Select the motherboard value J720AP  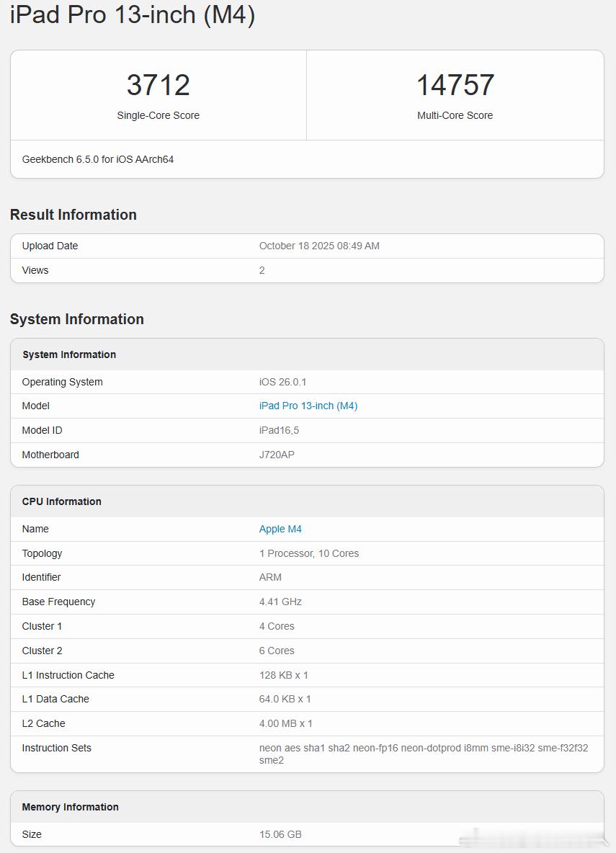pos(277,455)
